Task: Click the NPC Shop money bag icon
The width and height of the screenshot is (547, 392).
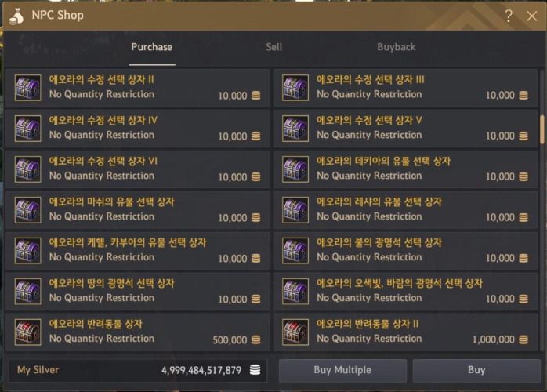Action: click(16, 16)
